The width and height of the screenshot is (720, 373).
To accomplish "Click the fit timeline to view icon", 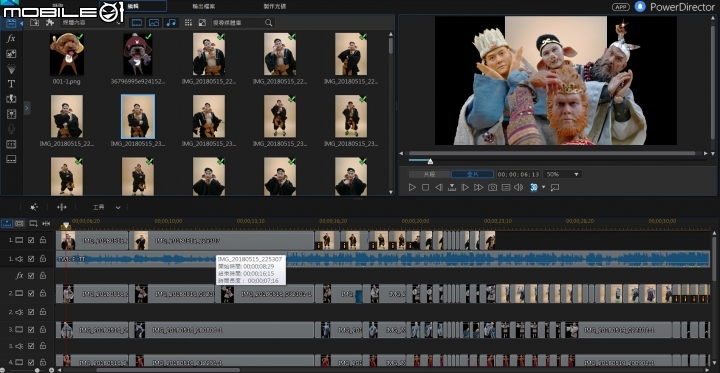I will (x=46, y=224).
